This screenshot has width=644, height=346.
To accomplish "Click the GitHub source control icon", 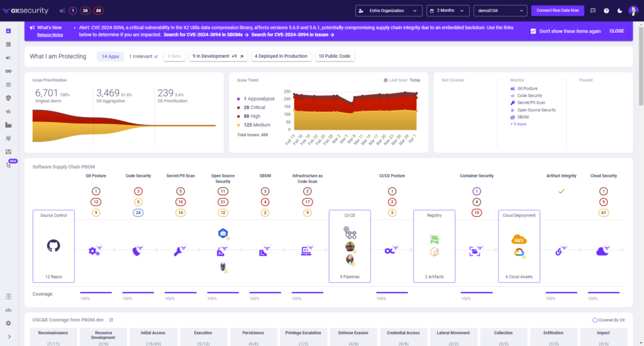I will click(x=53, y=246).
